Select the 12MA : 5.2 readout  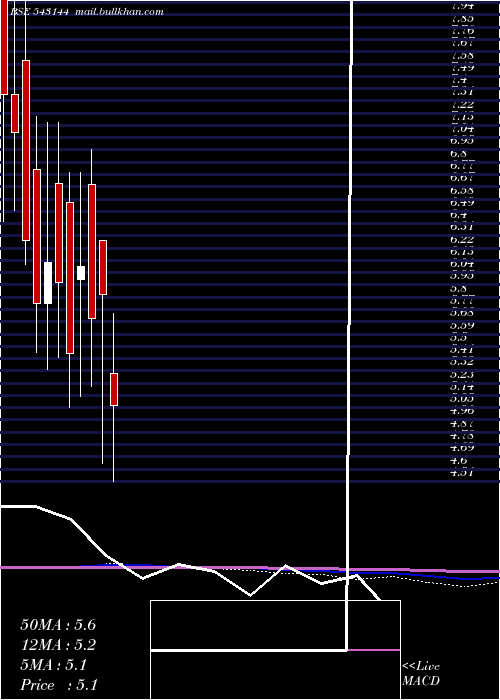pos(58,645)
